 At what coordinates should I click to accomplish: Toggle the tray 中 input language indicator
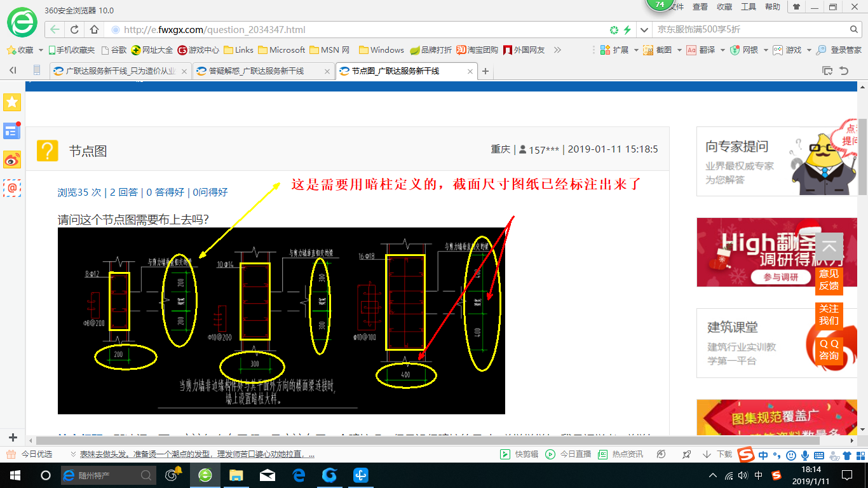click(759, 475)
